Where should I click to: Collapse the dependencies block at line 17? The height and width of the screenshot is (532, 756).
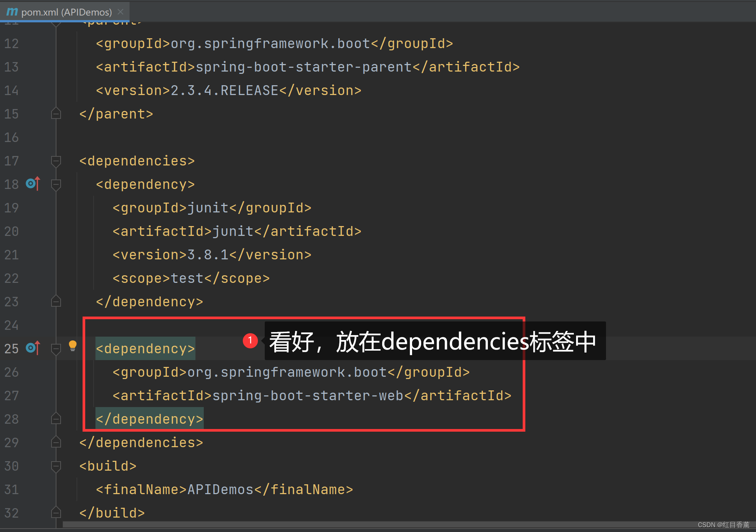(56, 161)
